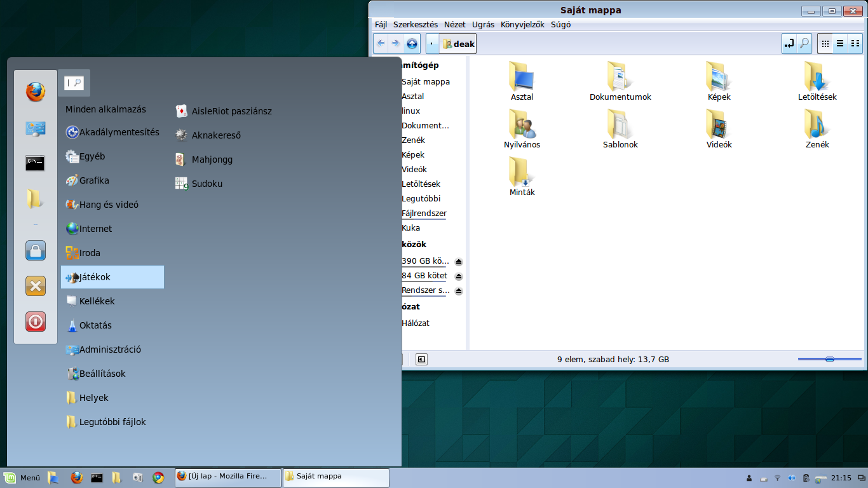Viewport: 868px width, 488px height.
Task: Open the Kellékek category
Action: tap(112, 301)
